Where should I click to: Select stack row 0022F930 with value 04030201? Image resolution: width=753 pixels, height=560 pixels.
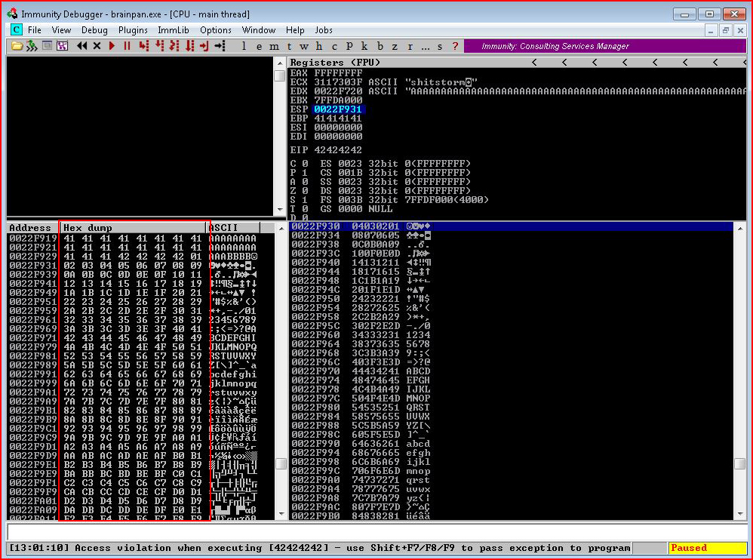(512, 226)
